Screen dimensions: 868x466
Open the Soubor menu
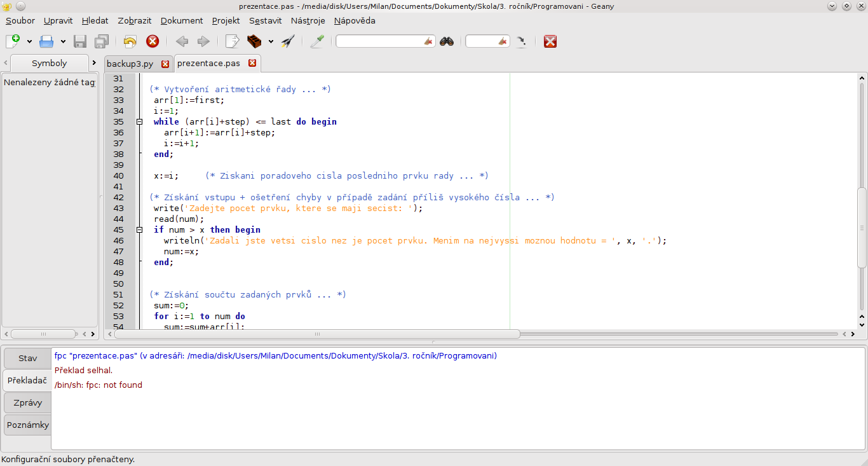tap(20, 20)
